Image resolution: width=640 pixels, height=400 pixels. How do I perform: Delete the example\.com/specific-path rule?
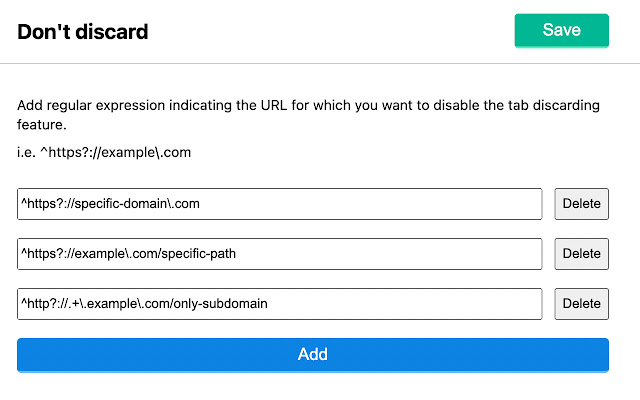coord(581,254)
